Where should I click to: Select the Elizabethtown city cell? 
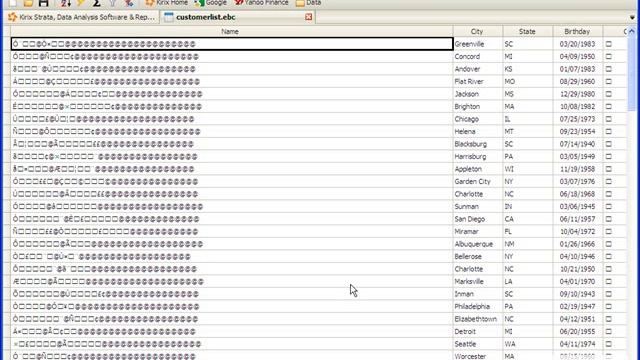(x=478, y=319)
